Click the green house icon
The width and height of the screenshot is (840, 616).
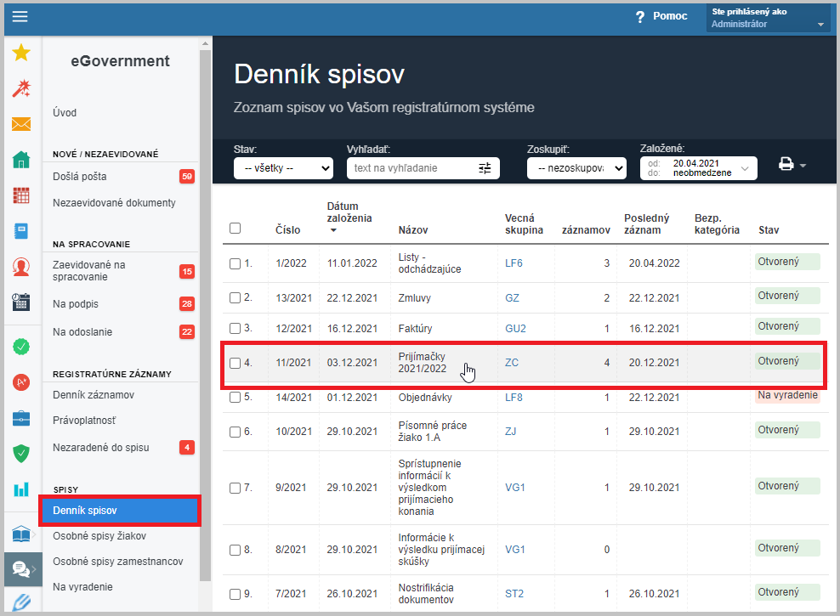coord(21,160)
